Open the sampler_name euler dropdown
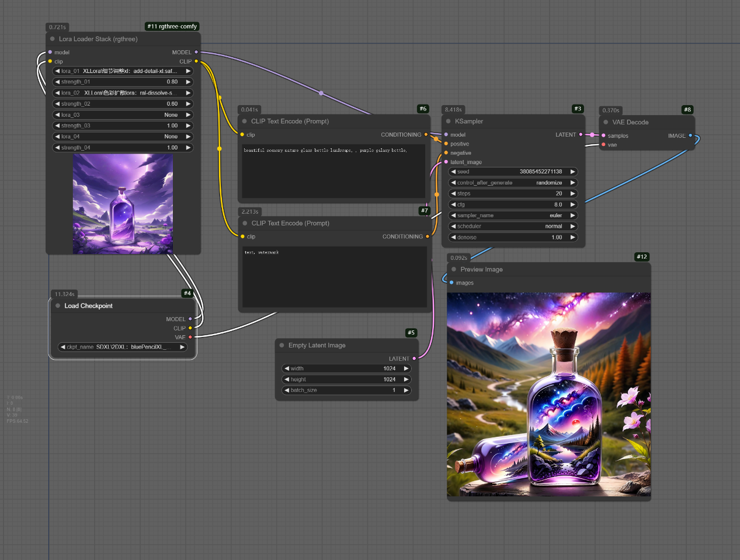The image size is (740, 560). 513,215
